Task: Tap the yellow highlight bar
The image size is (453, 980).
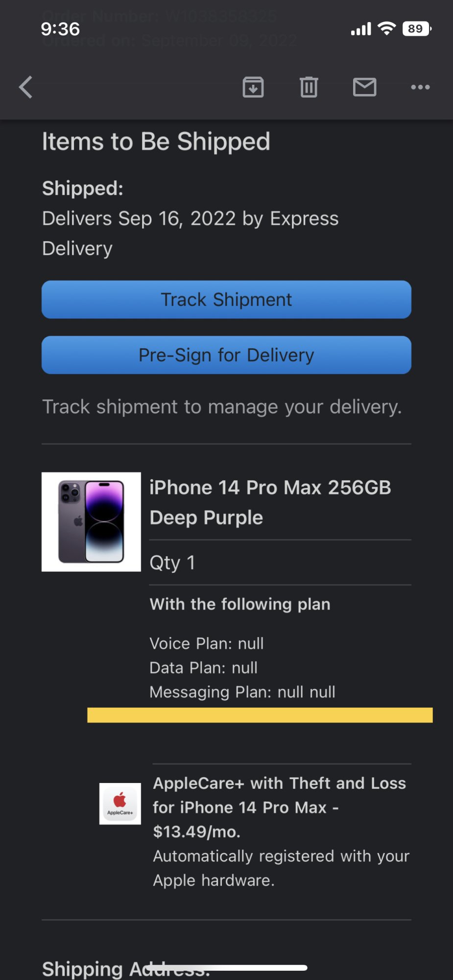Action: click(x=260, y=715)
